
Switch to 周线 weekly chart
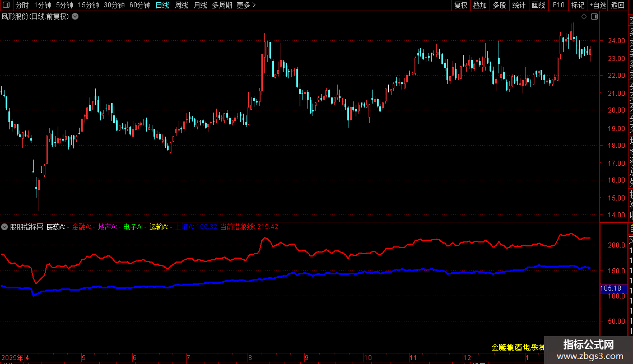(x=181, y=5)
